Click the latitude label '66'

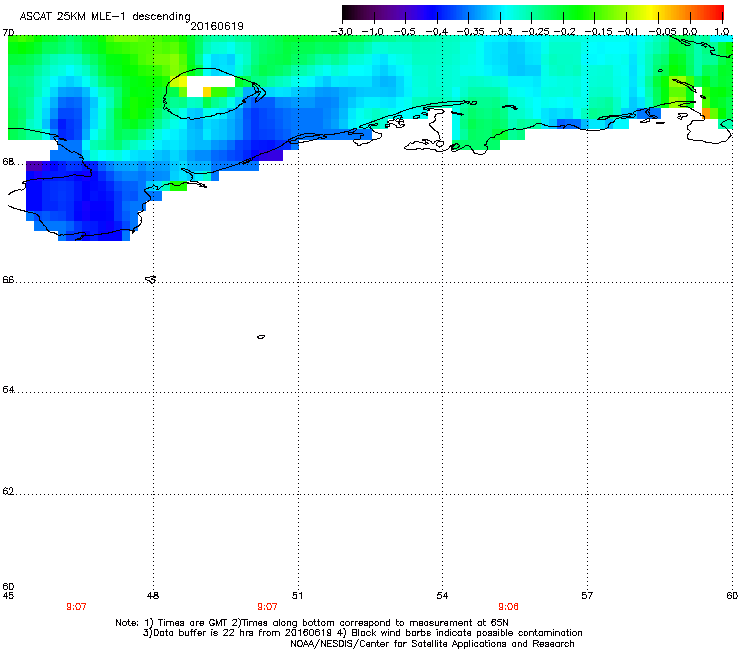click(8, 279)
